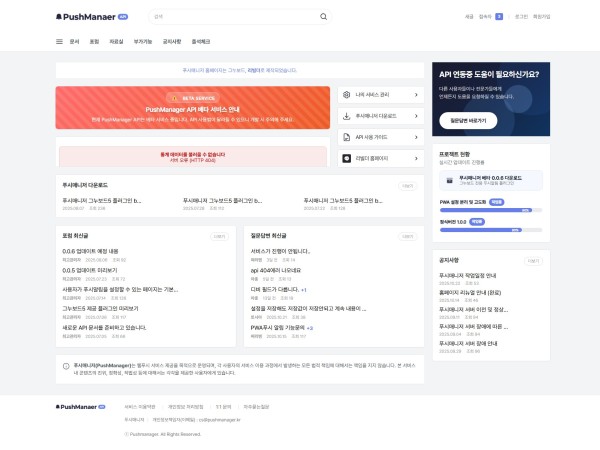Click the document icon for API 사용 가이드

pyautogui.click(x=346, y=137)
